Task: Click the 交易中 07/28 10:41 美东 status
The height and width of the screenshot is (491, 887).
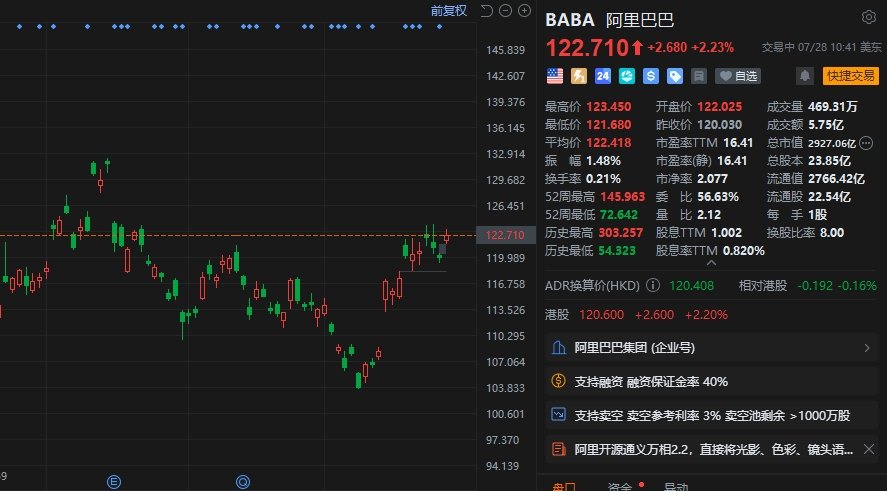Action: click(x=821, y=48)
